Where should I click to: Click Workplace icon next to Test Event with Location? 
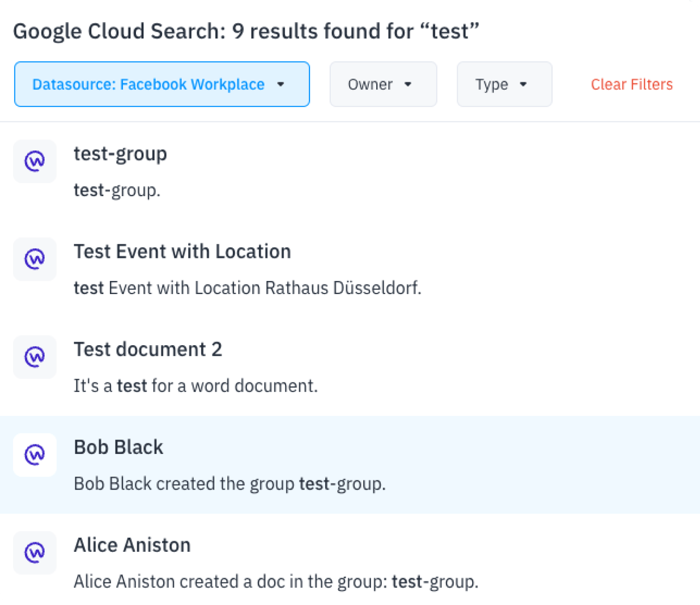click(35, 259)
